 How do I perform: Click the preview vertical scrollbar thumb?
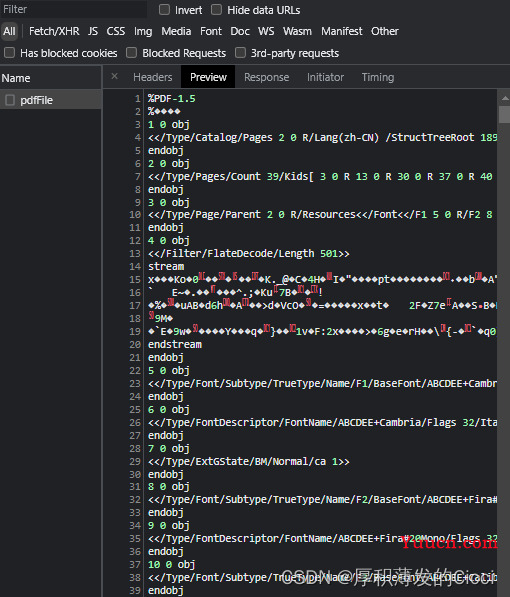(504, 115)
